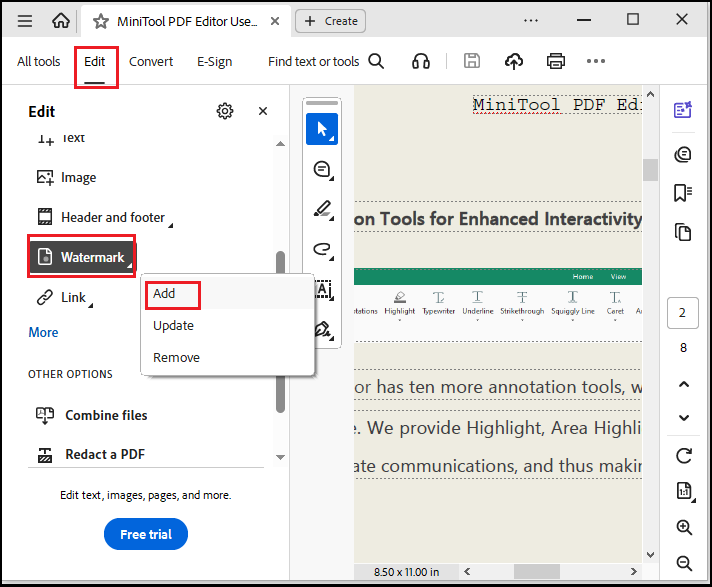Zoom out with magnifier minus icon

click(684, 563)
